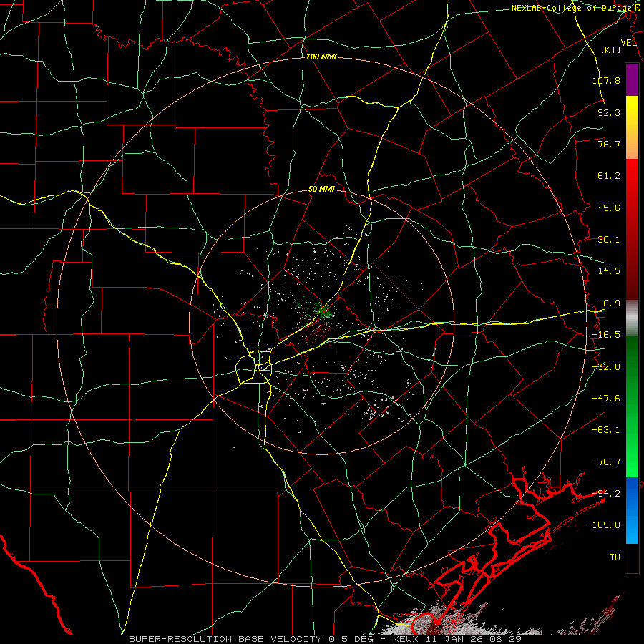Screen dimensions: 644x644
Task: Click the 14.5 scale value
Action: [x=609, y=271]
